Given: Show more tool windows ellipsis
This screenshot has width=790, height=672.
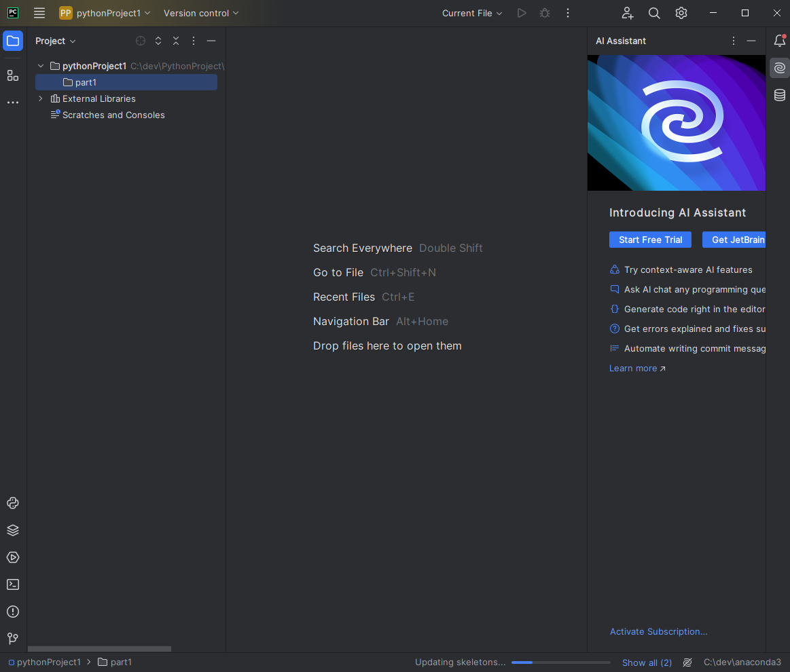Looking at the screenshot, I should [x=13, y=102].
